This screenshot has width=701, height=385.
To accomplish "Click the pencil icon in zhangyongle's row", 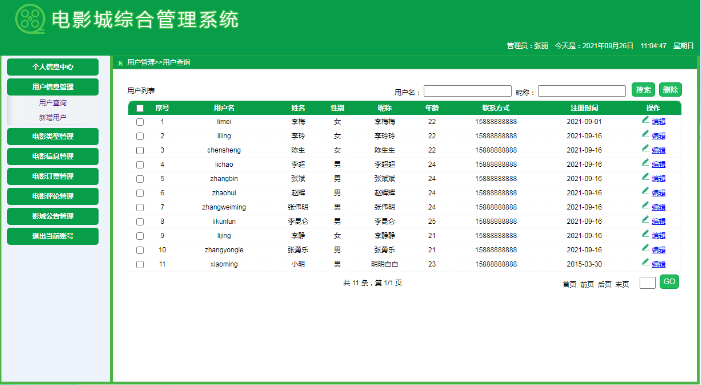I will pos(645,248).
